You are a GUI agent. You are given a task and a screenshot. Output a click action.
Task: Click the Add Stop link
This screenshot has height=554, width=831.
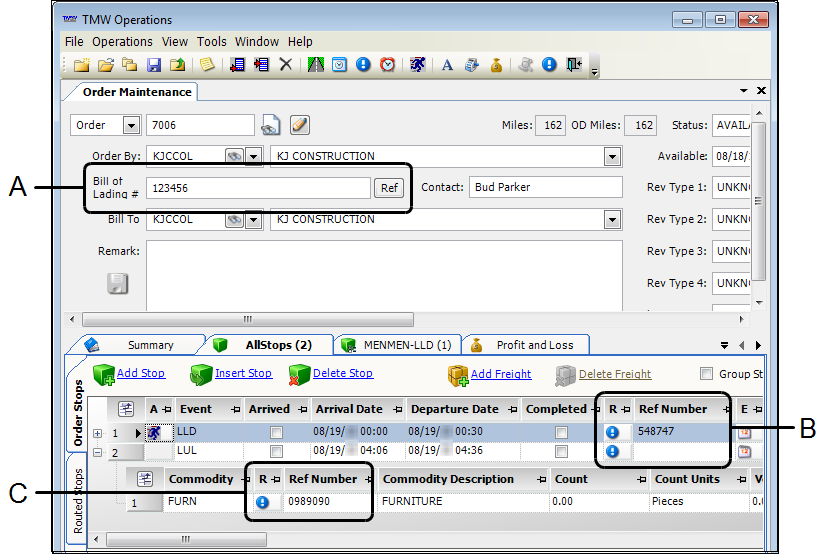140,373
